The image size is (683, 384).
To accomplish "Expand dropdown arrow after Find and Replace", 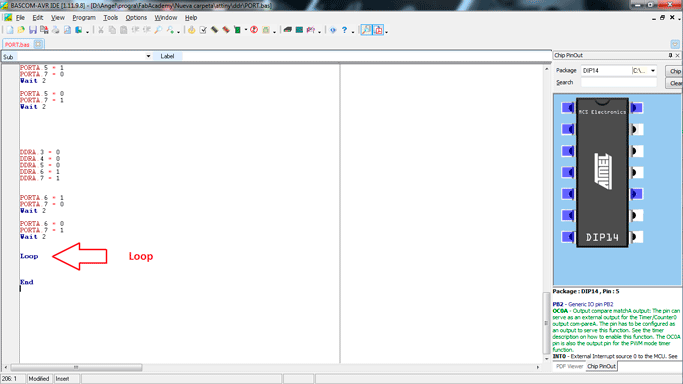I will [x=179, y=31].
